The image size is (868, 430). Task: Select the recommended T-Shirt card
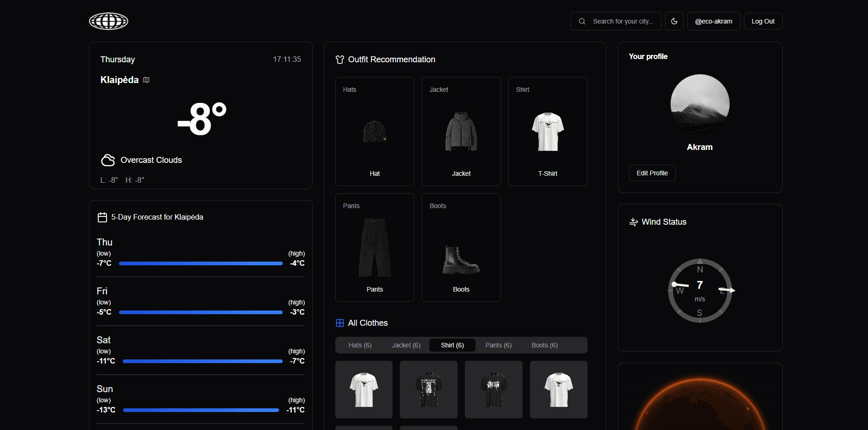click(548, 131)
